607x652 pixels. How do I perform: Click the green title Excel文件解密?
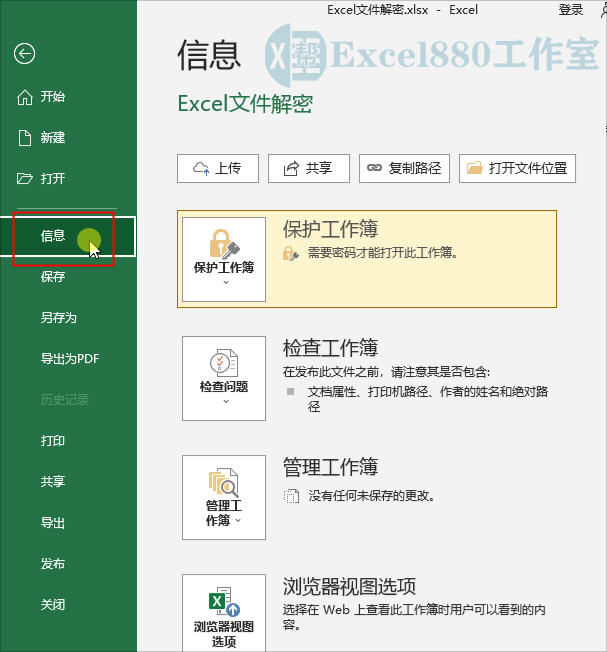coord(245,104)
